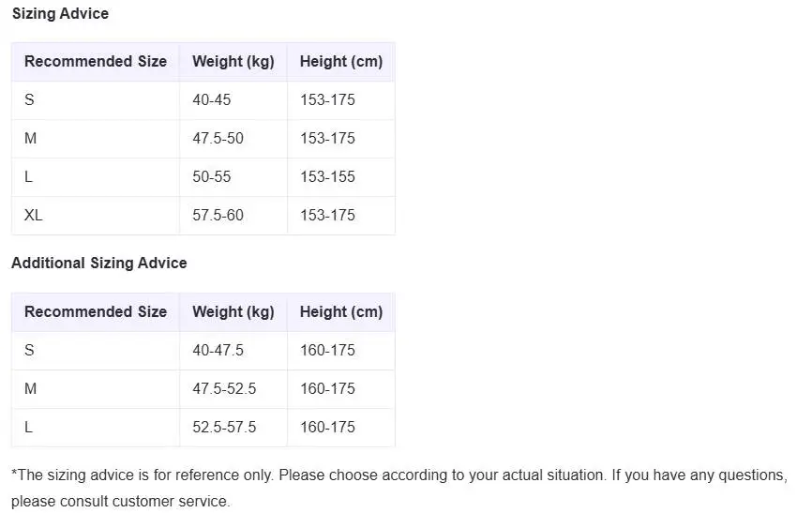
Task: Click Height (cm) header in Additional Sizing table
Action: pos(341,311)
